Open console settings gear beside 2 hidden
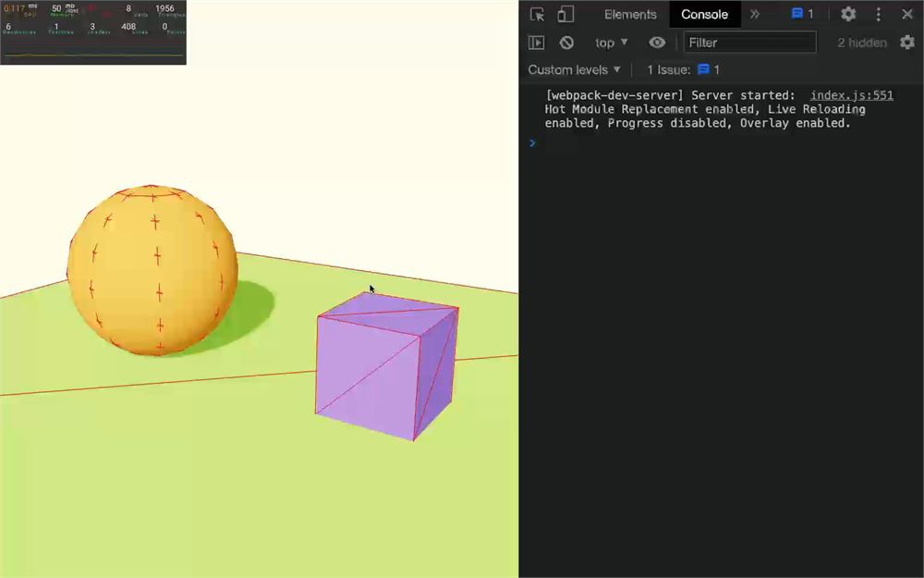 [907, 42]
